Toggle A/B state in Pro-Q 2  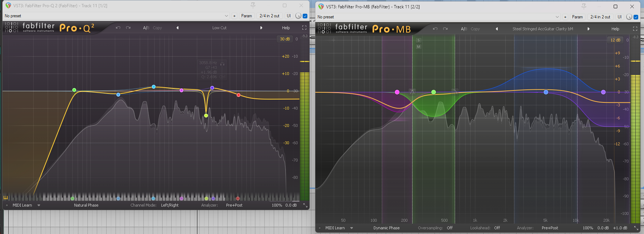pyautogui.click(x=146, y=28)
